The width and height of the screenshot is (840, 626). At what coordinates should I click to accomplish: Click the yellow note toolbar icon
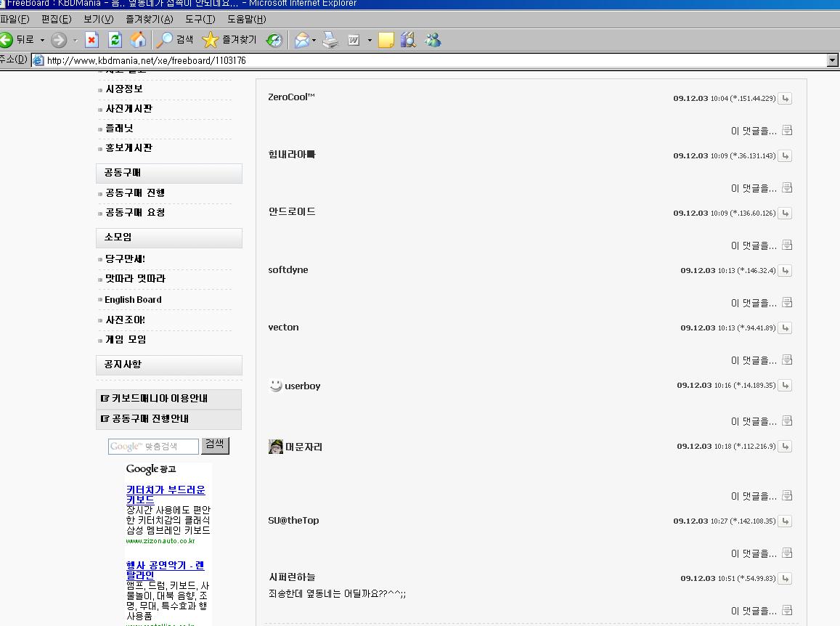pyautogui.click(x=386, y=40)
